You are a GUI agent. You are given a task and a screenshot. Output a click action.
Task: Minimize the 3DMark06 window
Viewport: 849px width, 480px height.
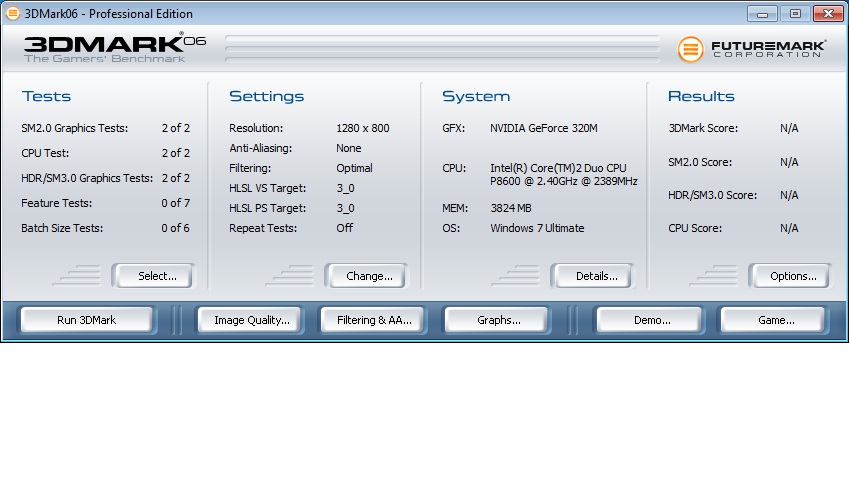tap(762, 14)
